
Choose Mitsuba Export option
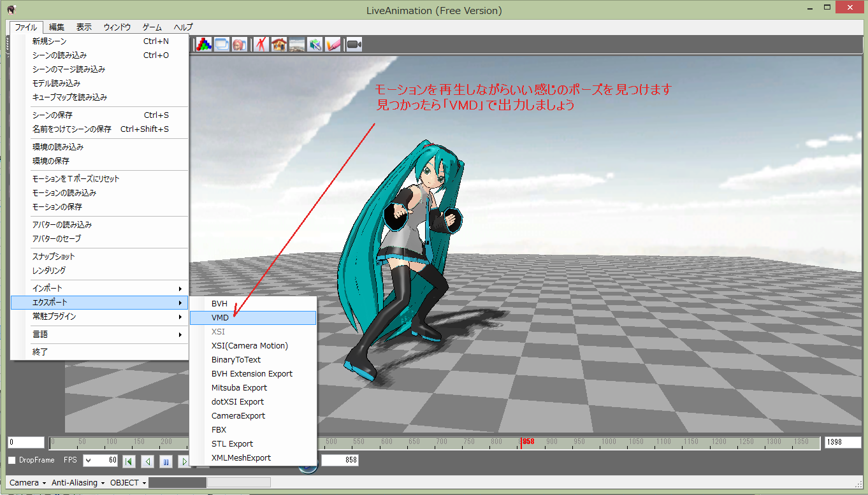pyautogui.click(x=253, y=388)
